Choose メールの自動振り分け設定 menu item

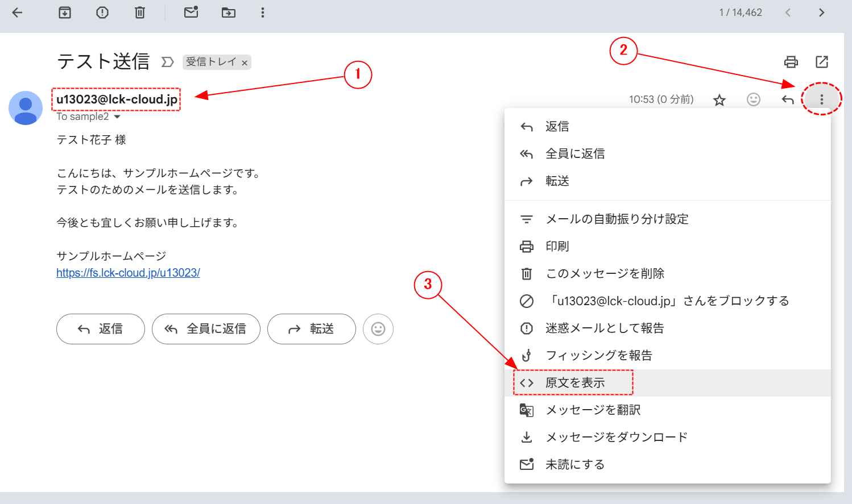668,219
